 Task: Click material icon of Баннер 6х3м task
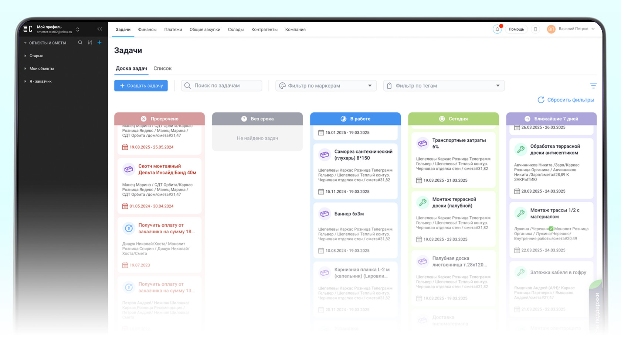click(325, 214)
